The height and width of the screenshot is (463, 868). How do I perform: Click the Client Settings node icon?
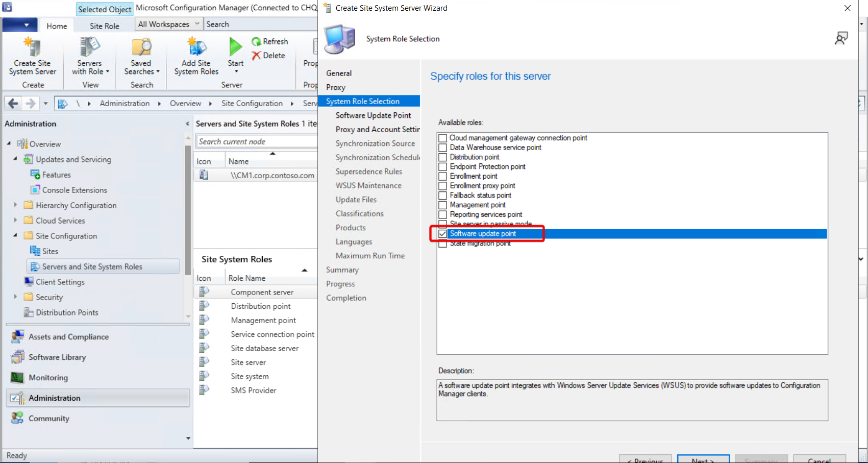click(29, 282)
